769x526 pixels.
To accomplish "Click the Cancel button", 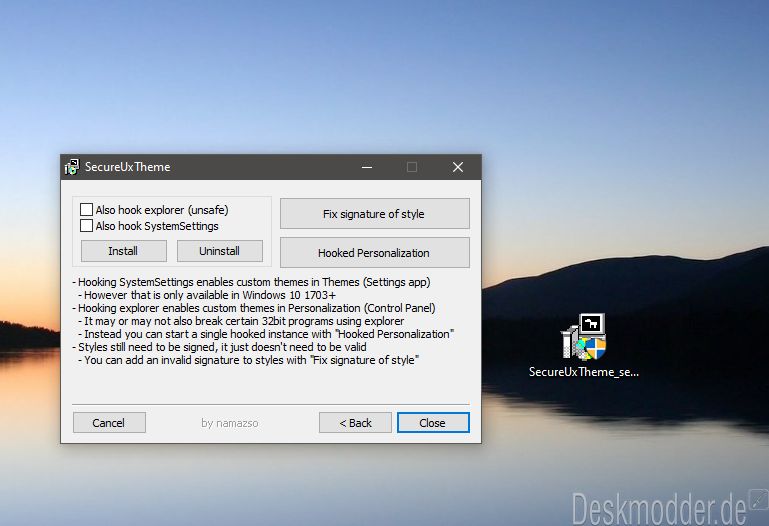I will point(109,423).
